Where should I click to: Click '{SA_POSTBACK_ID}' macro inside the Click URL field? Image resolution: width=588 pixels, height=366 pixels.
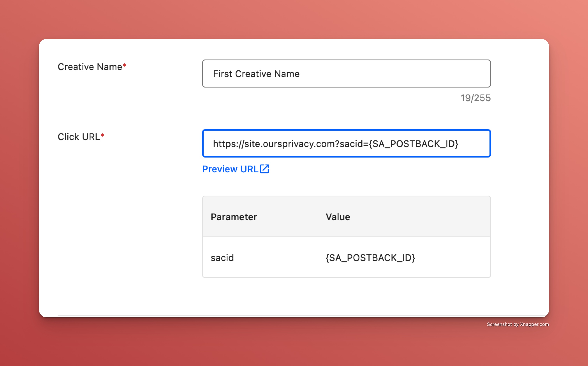coord(413,144)
